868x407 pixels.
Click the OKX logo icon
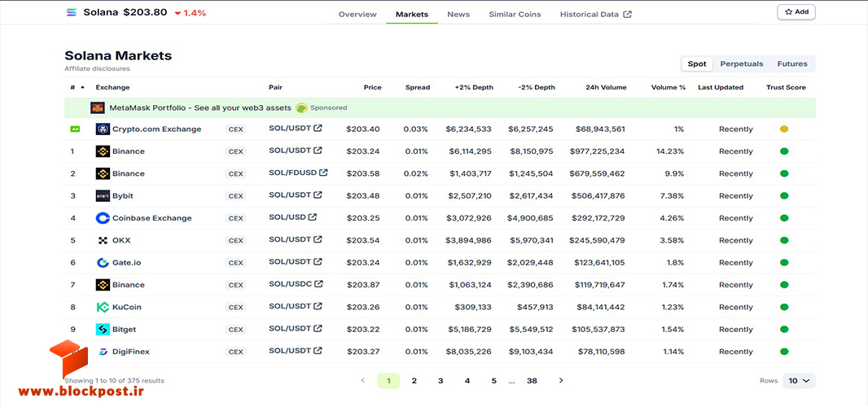[103, 240]
